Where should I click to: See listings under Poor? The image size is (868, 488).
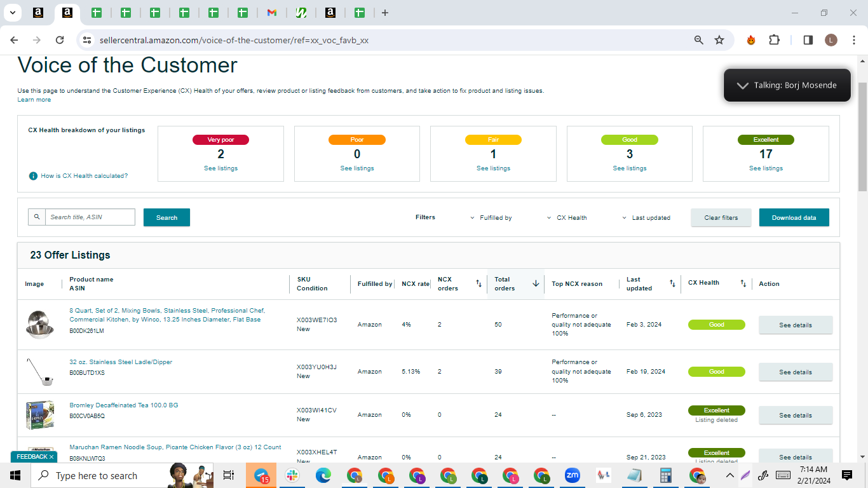coord(357,168)
